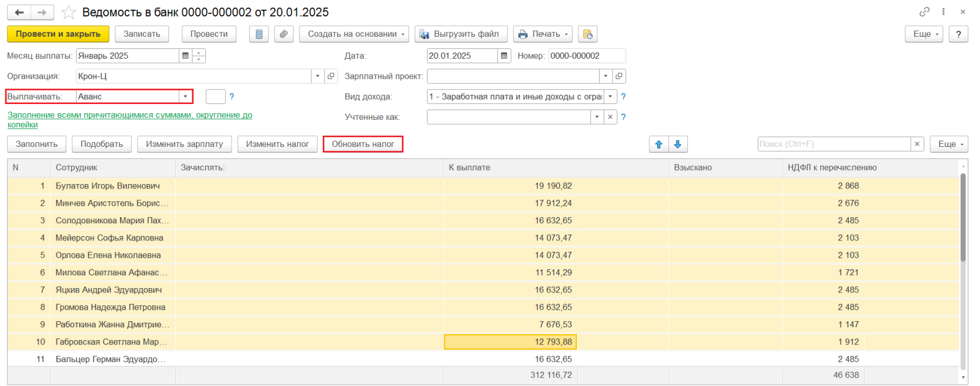
Task: Copy document link with chain icon
Action: click(924, 12)
